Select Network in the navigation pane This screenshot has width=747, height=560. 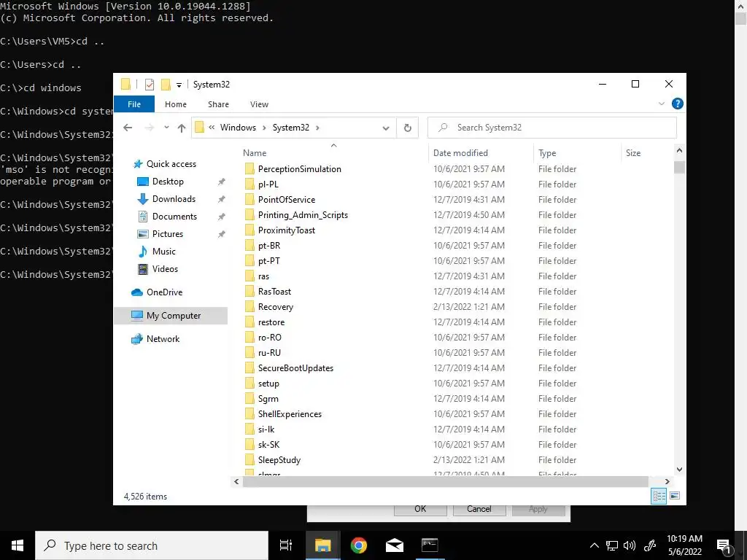[x=163, y=339]
